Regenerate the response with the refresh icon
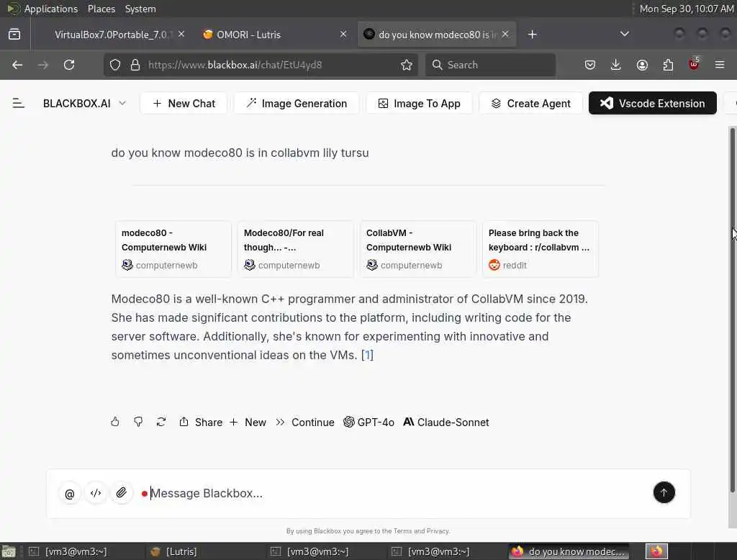The image size is (737, 560). click(160, 422)
